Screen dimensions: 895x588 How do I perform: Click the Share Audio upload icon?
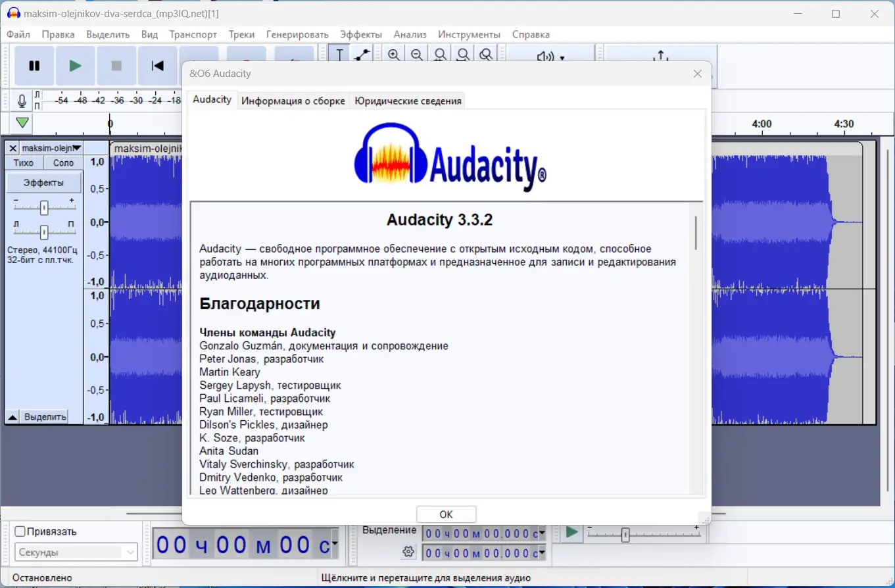[x=661, y=57]
